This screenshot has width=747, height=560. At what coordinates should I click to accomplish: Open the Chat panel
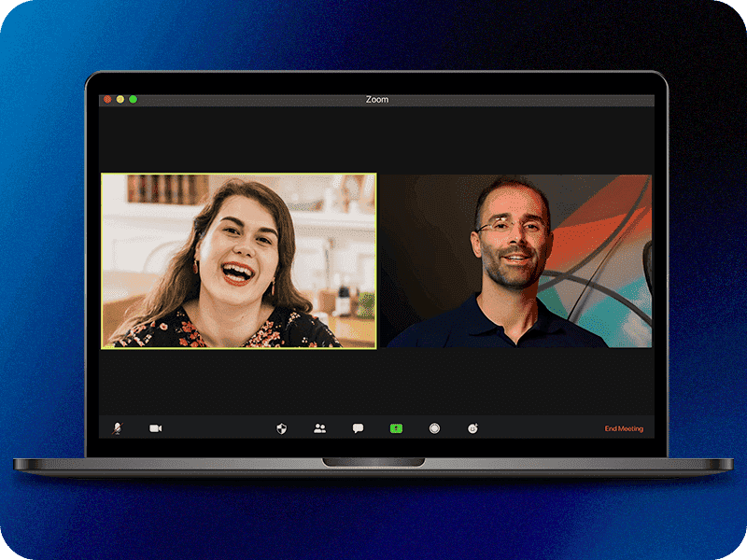coord(358,428)
